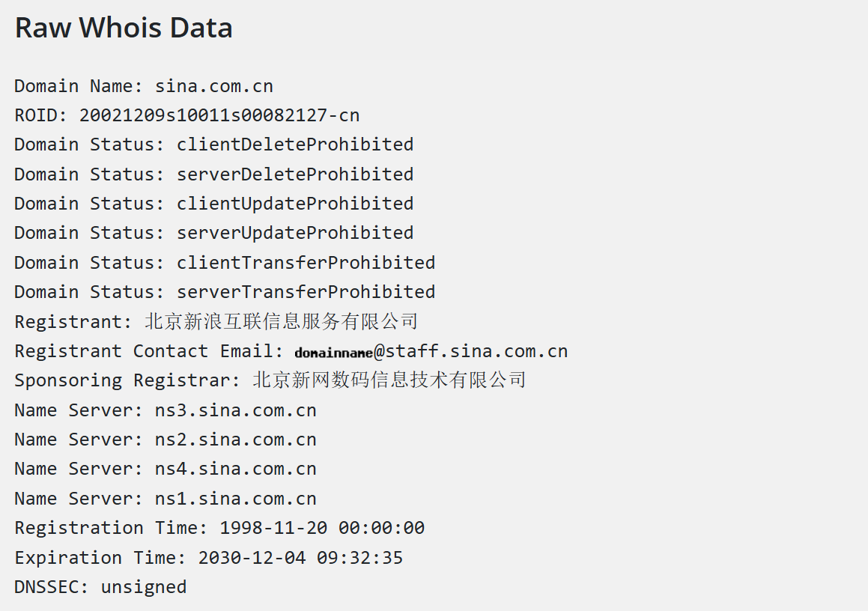Image resolution: width=868 pixels, height=611 pixels.
Task: Click the Registrant name 北京新浪互联信息服务有限公司
Action: pos(281,322)
